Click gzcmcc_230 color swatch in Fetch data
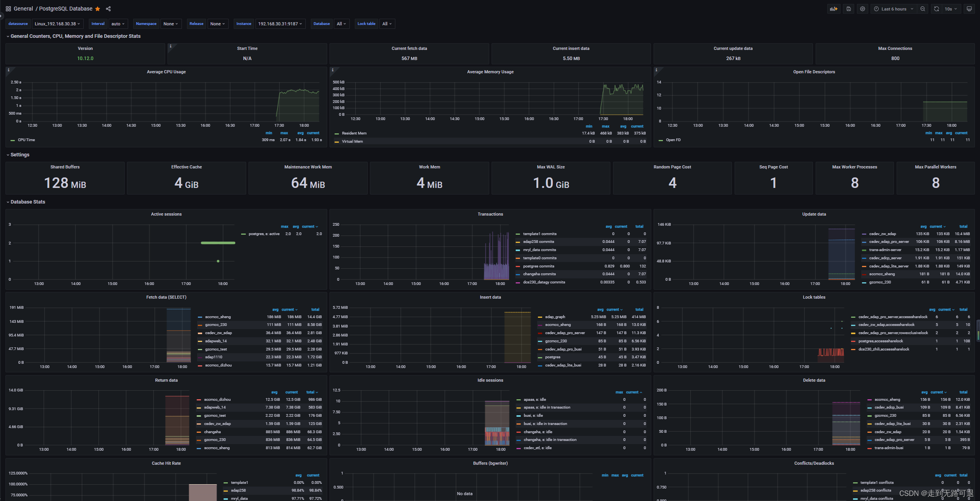This screenshot has height=501, width=980. (200, 325)
